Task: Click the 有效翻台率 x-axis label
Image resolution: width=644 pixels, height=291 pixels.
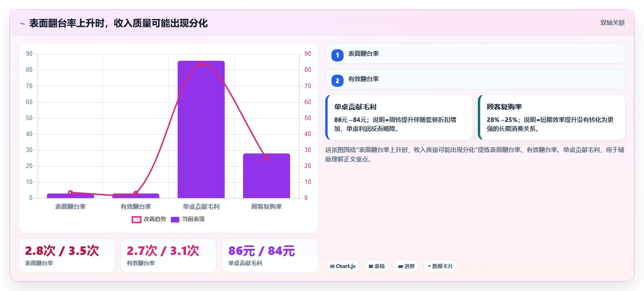Action: (136, 207)
